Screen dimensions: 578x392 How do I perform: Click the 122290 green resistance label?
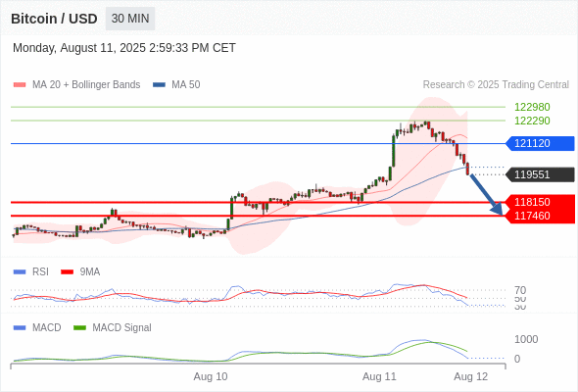[x=532, y=121]
